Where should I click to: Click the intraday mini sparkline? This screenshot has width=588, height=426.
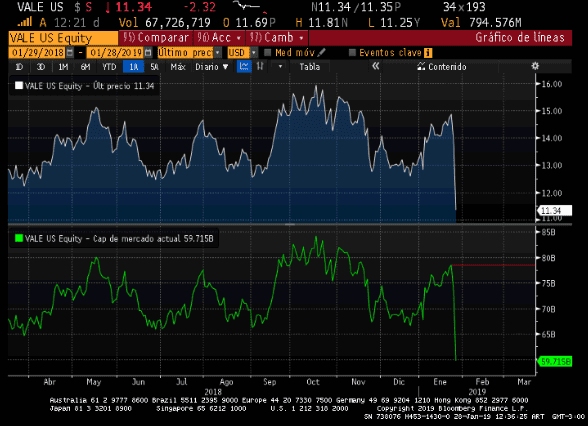(x=249, y=7)
